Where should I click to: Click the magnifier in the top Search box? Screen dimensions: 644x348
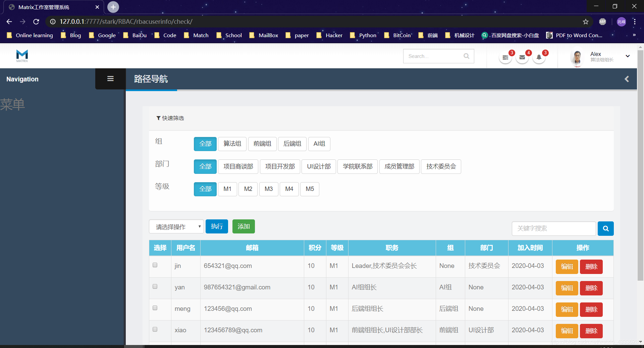[466, 56]
